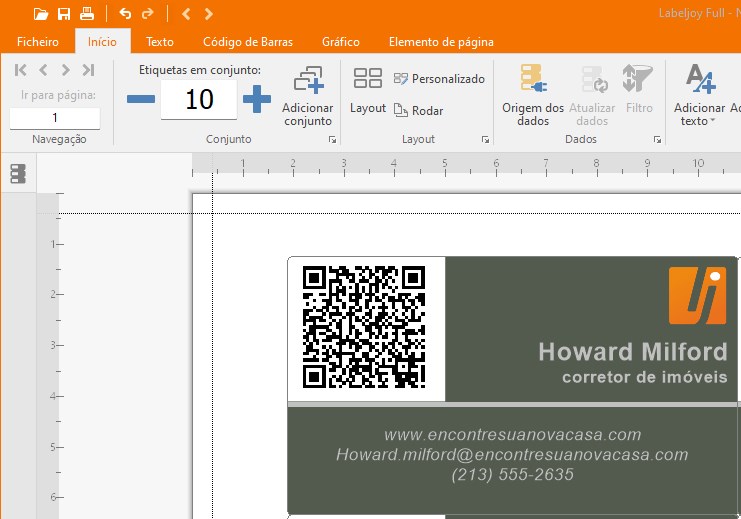Open the Layout group dialog launcher

(485, 139)
